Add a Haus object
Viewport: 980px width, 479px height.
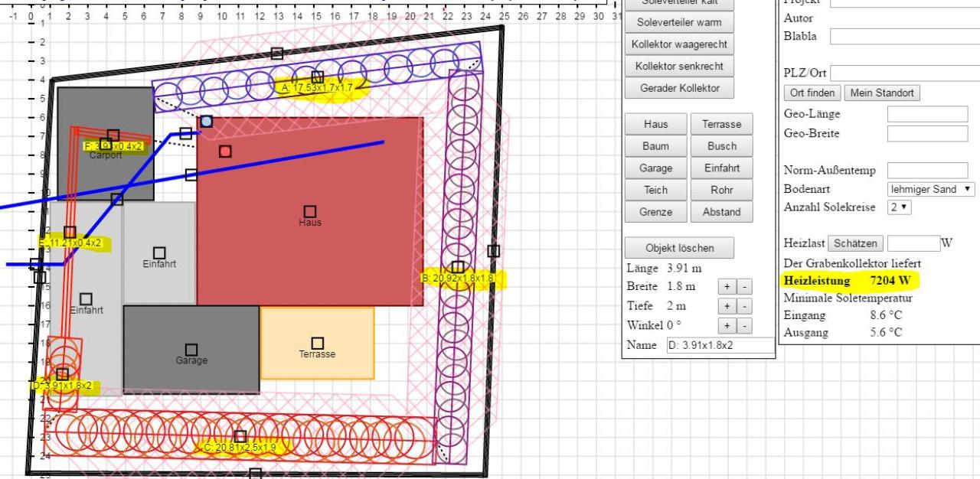tap(655, 124)
